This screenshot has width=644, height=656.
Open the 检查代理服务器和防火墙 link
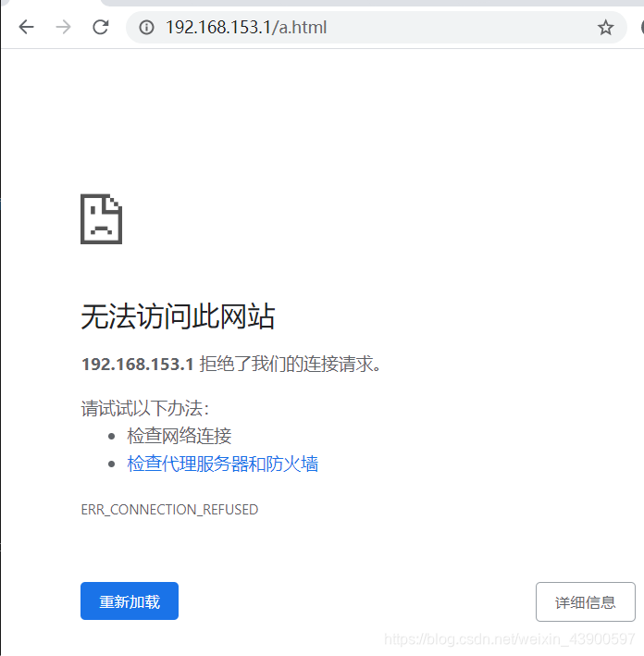pyautogui.click(x=223, y=464)
